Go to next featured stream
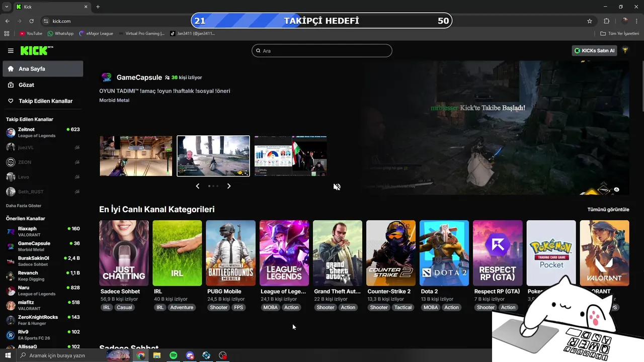This screenshot has width=644, height=362. pos(229,186)
